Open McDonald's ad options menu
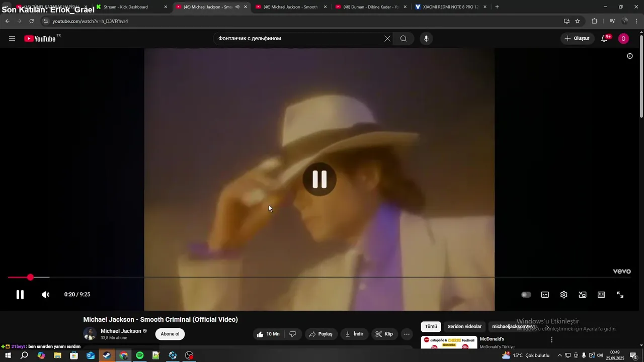The width and height of the screenshot is (644, 362). (551, 340)
